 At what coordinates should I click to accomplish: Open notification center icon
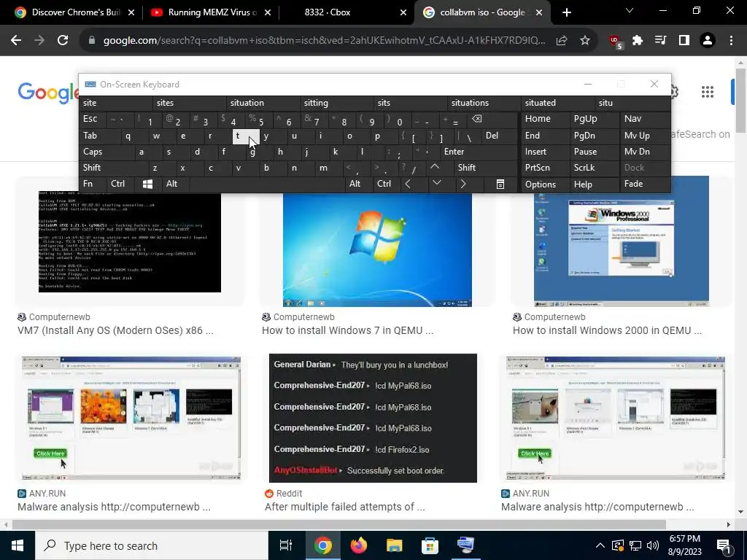[723, 545]
